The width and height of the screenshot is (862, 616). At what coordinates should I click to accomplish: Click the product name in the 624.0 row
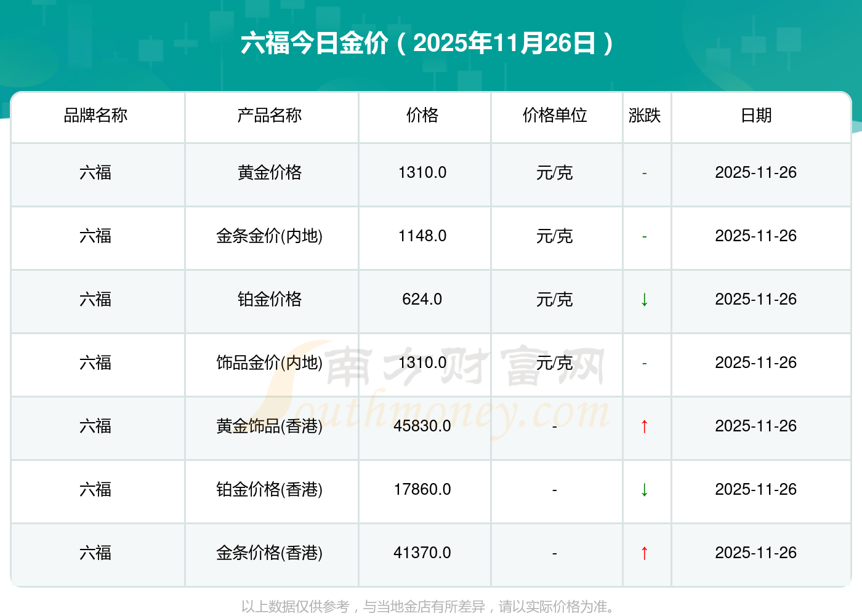point(270,299)
